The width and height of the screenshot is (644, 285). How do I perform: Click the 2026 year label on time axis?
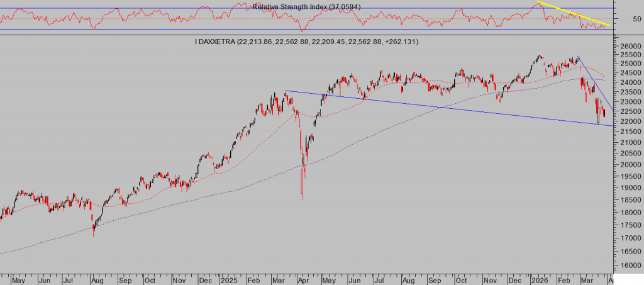point(540,278)
